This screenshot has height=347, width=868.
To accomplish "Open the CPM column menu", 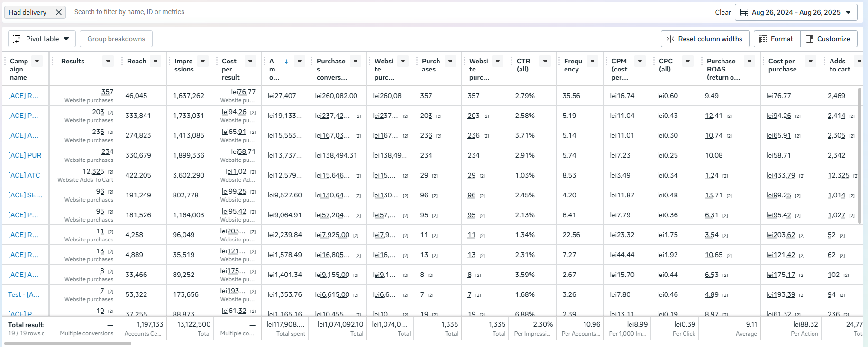I will [640, 61].
